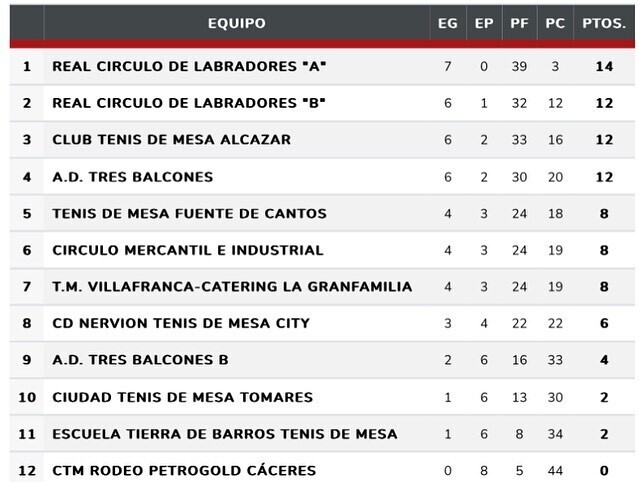This screenshot has width=639, height=482.
Task: Open team REAL CIRCULO DE LABRADORES "A"
Action: (x=189, y=66)
